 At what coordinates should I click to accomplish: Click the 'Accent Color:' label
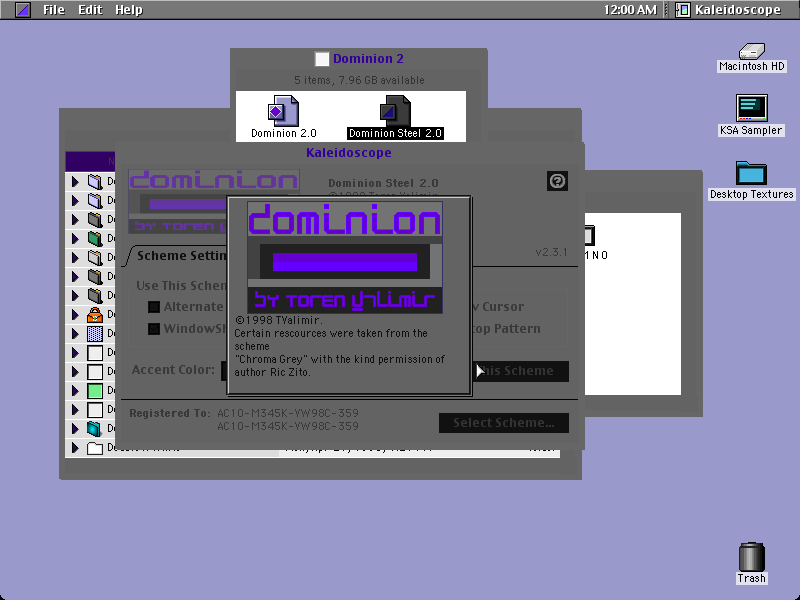tap(173, 369)
